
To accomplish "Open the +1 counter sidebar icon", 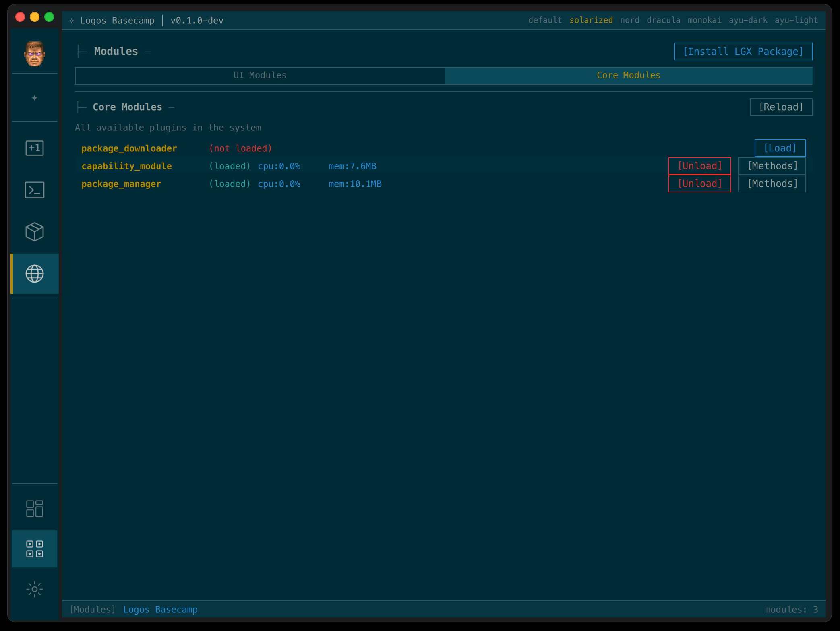I will pyautogui.click(x=35, y=148).
